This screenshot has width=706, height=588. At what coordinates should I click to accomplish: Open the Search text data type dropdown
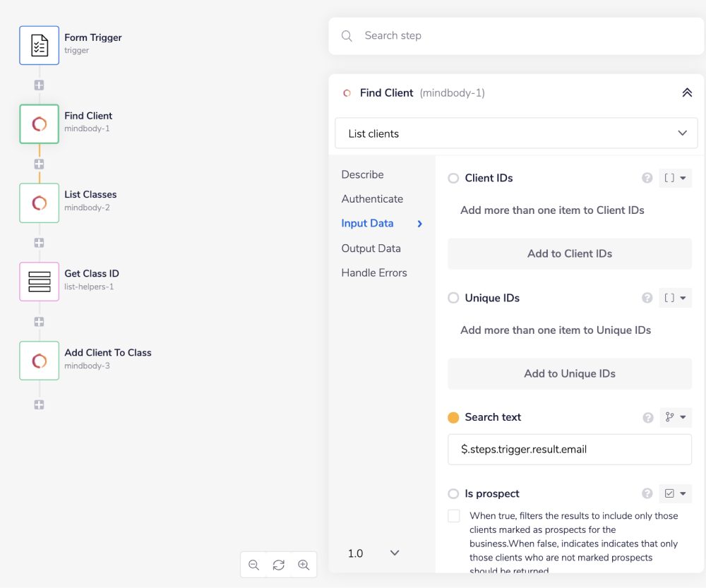676,417
